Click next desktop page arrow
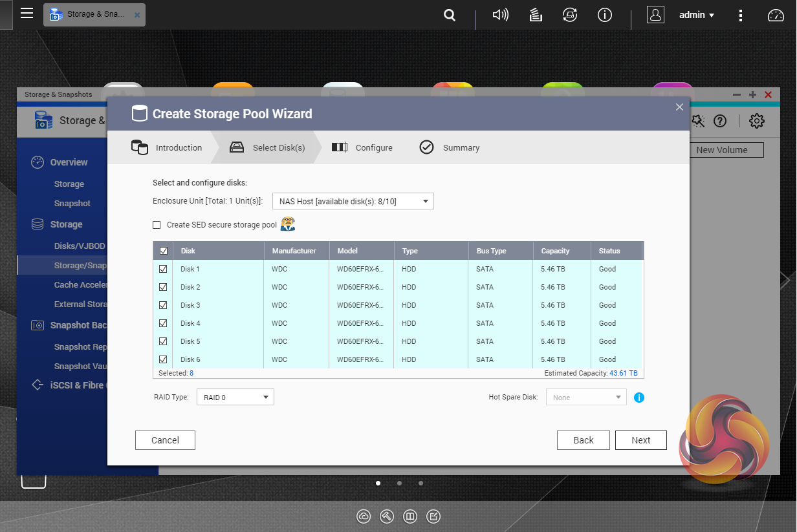Viewport: 797px width, 532px height. point(785,280)
